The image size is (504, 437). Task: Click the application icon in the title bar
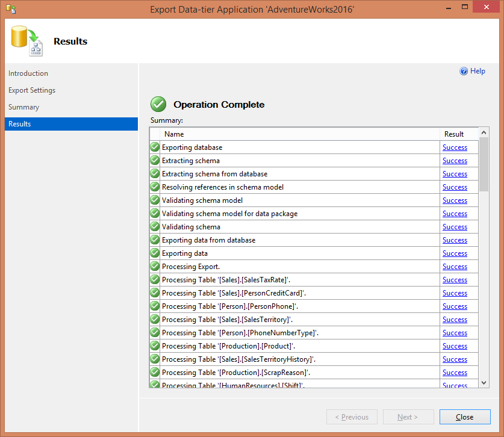click(x=10, y=9)
